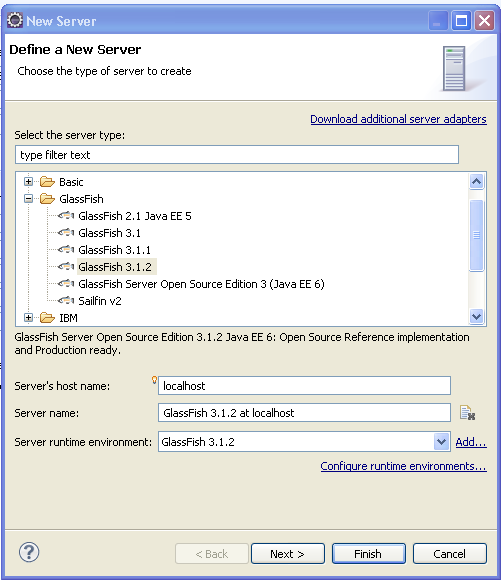Click the lightbulb hint icon by host name

[154, 380]
